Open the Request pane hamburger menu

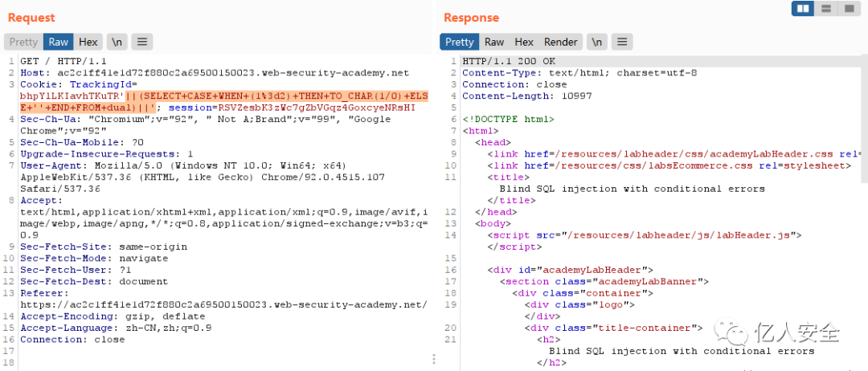click(x=142, y=42)
